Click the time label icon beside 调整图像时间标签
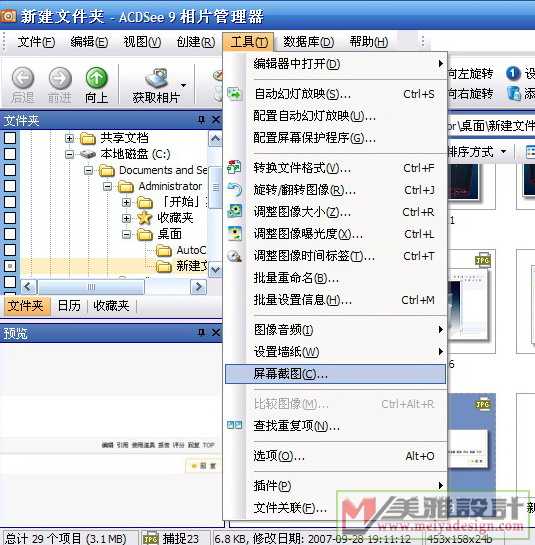535x545 pixels. point(234,256)
